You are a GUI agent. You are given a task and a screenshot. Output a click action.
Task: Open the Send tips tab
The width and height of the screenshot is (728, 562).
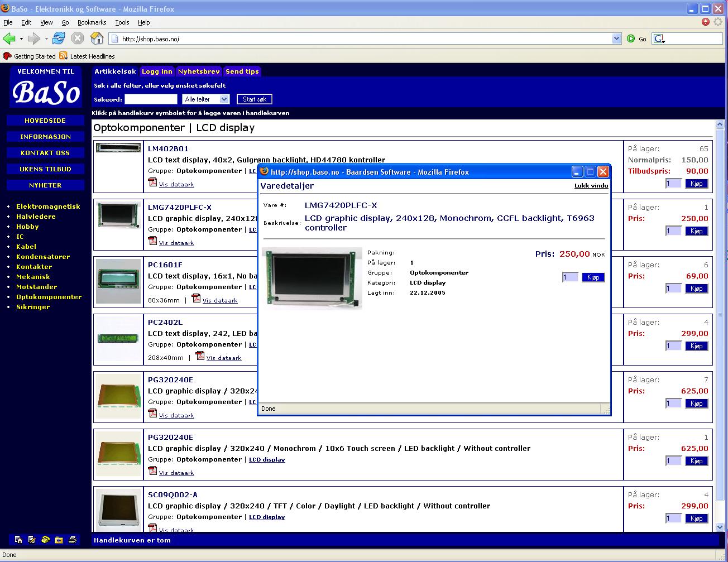(242, 71)
